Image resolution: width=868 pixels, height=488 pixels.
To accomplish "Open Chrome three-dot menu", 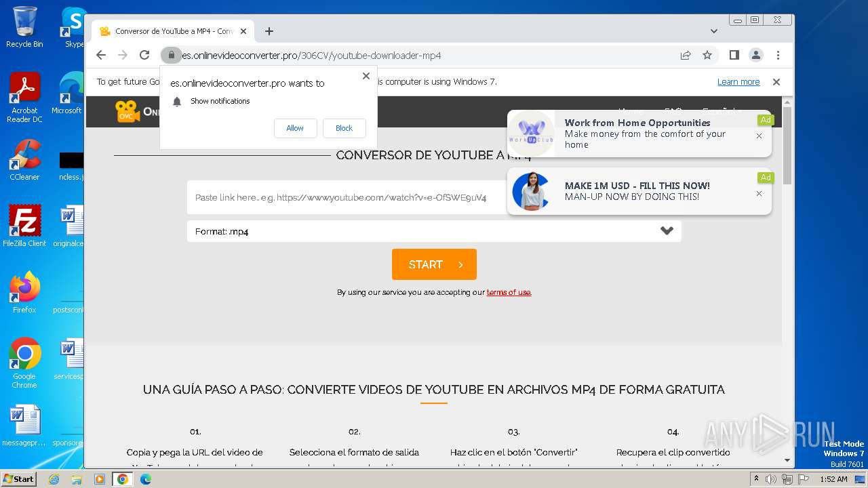I will click(x=778, y=55).
